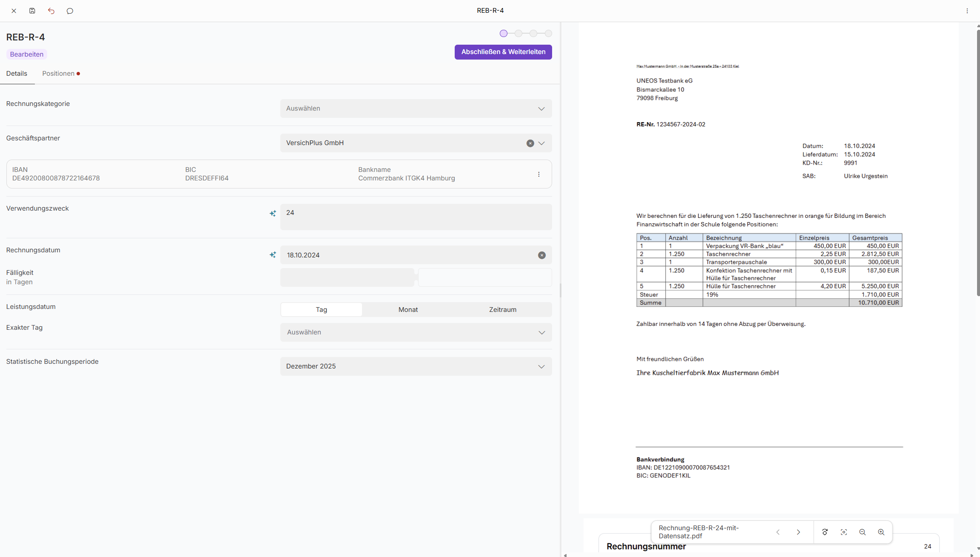
Task: Select Tag option for Leistungsdatum
Action: coord(321,309)
